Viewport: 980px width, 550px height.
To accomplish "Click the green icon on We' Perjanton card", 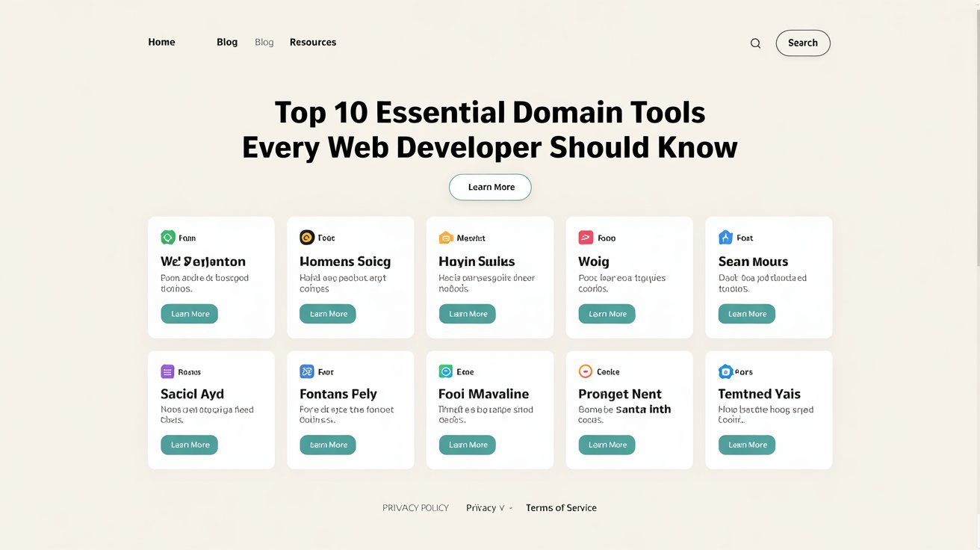I will pyautogui.click(x=167, y=238).
